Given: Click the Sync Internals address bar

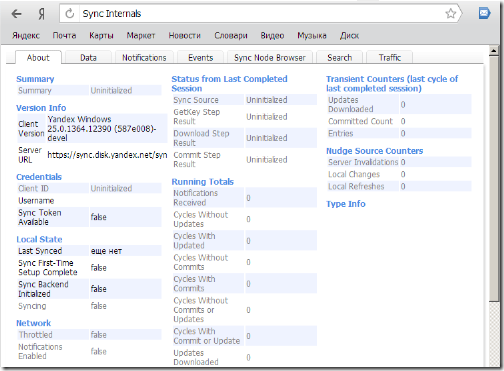Looking at the screenshot, I should (x=260, y=14).
